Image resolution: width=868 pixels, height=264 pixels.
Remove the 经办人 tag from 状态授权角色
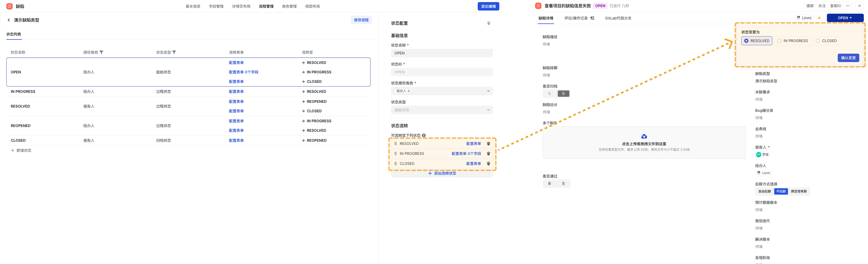point(409,91)
